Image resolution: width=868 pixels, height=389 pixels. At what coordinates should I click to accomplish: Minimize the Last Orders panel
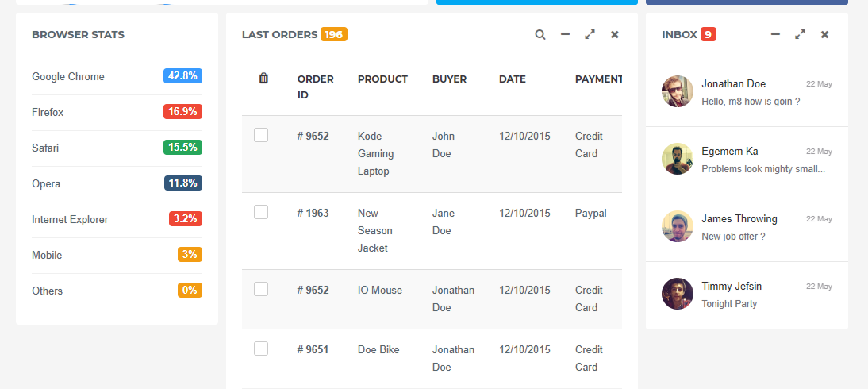tap(565, 35)
